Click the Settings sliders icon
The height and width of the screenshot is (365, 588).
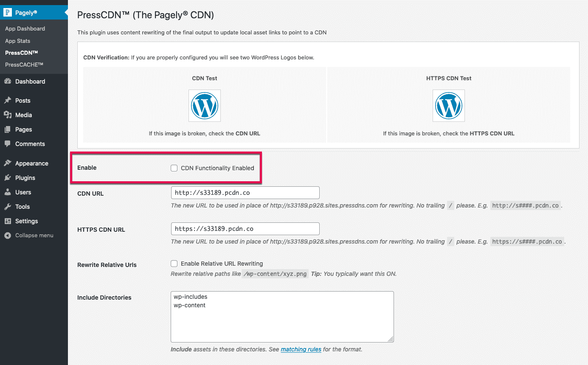8,221
